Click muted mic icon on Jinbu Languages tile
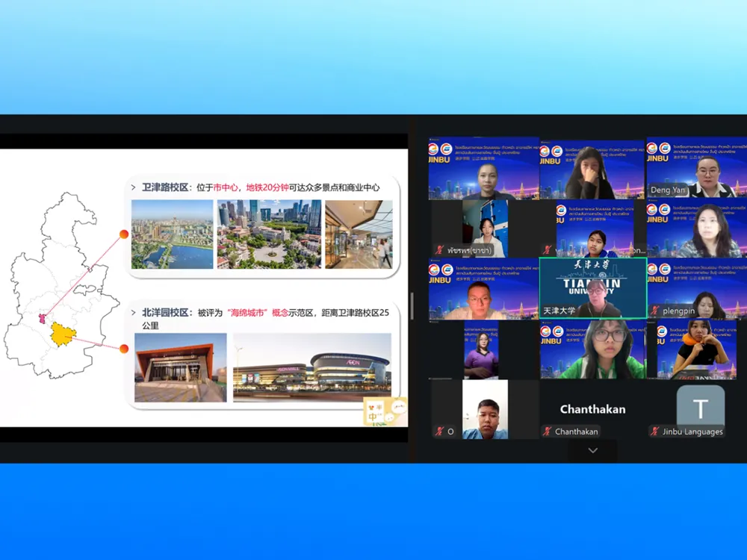This screenshot has width=747, height=560. coord(655,432)
